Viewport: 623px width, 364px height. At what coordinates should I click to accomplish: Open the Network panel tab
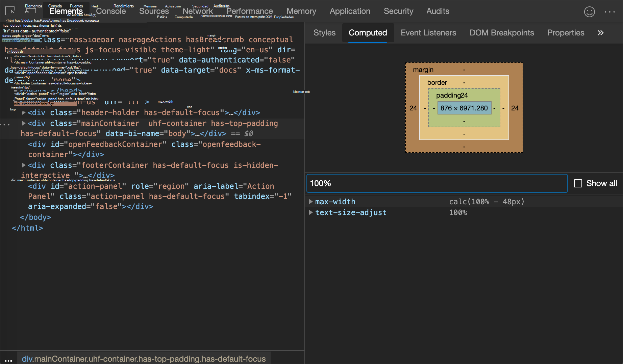tap(198, 11)
